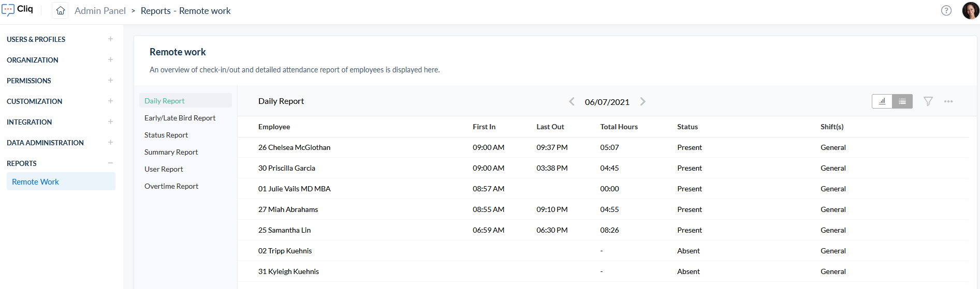Open the user profile avatar
The height and width of the screenshot is (289, 980).
970,10
